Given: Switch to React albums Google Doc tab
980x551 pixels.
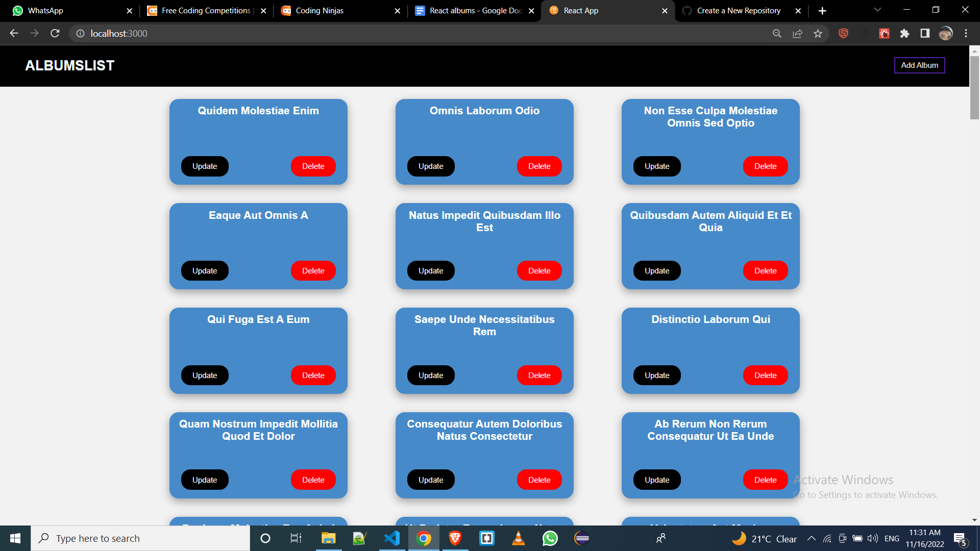Looking at the screenshot, I should click(x=474, y=11).
